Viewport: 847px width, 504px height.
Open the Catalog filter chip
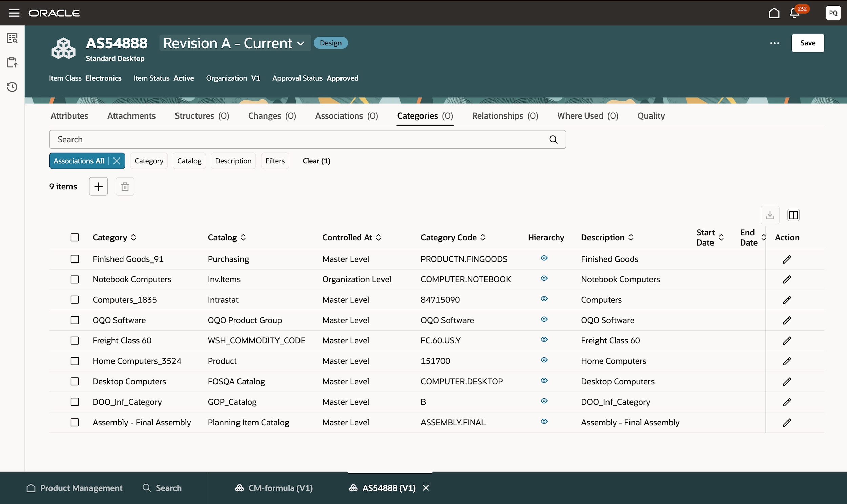point(189,161)
